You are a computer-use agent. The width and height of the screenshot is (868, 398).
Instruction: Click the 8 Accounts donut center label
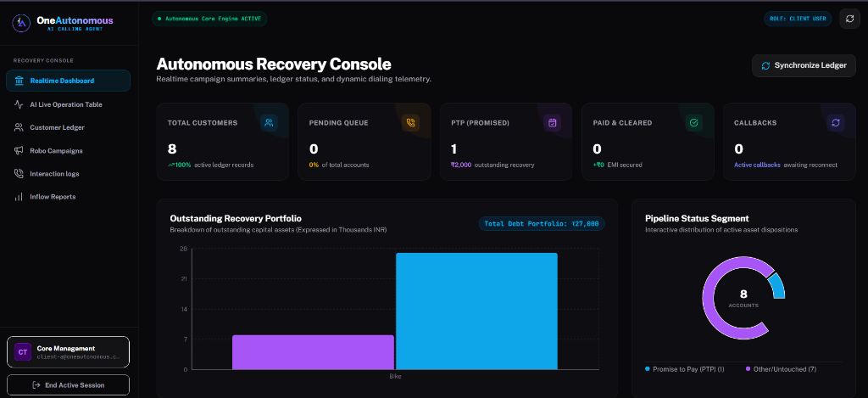(x=743, y=298)
